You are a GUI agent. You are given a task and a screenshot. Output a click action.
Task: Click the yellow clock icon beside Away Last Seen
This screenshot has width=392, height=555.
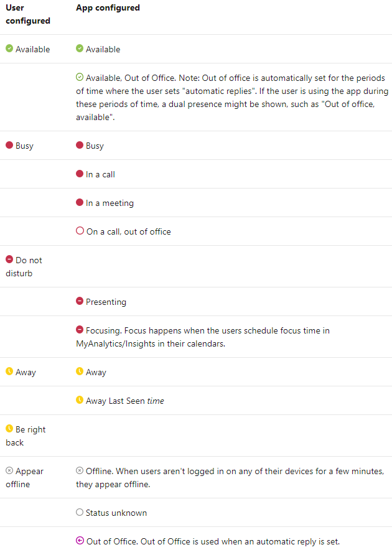[80, 400]
